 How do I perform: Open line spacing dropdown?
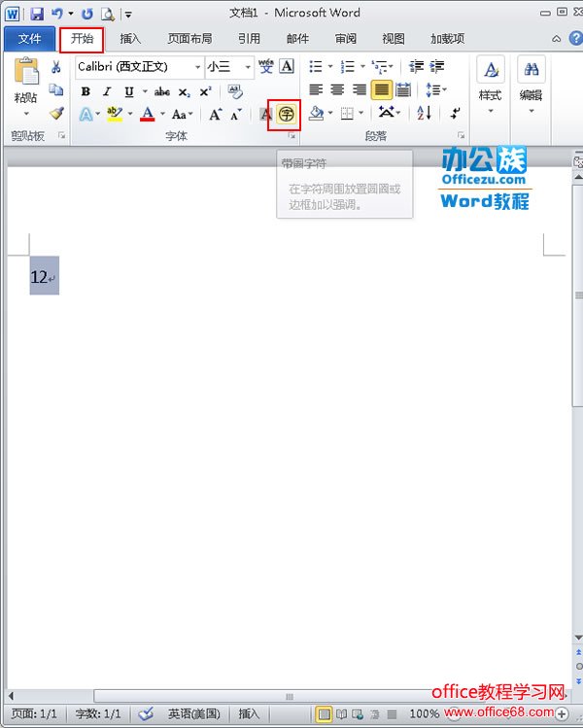[436, 89]
